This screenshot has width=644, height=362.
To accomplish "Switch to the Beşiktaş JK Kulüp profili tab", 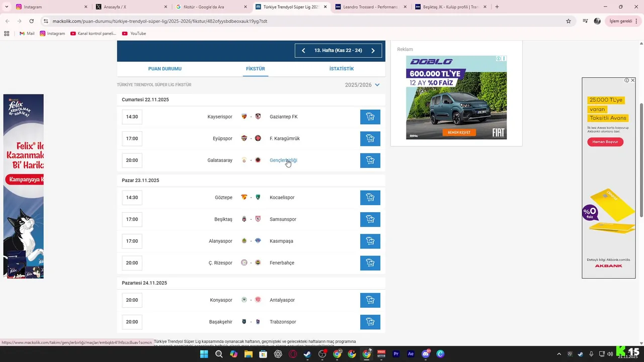I will pos(450,7).
